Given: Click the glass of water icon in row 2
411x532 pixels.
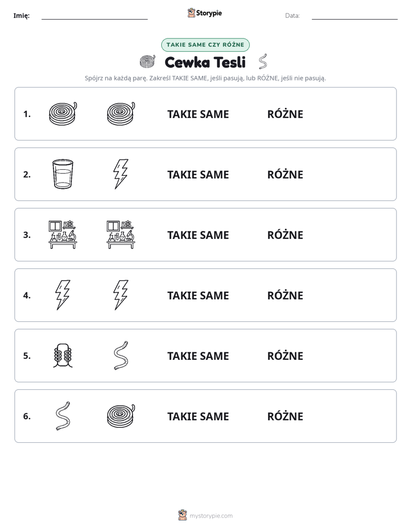Looking at the screenshot, I should tap(63, 174).
